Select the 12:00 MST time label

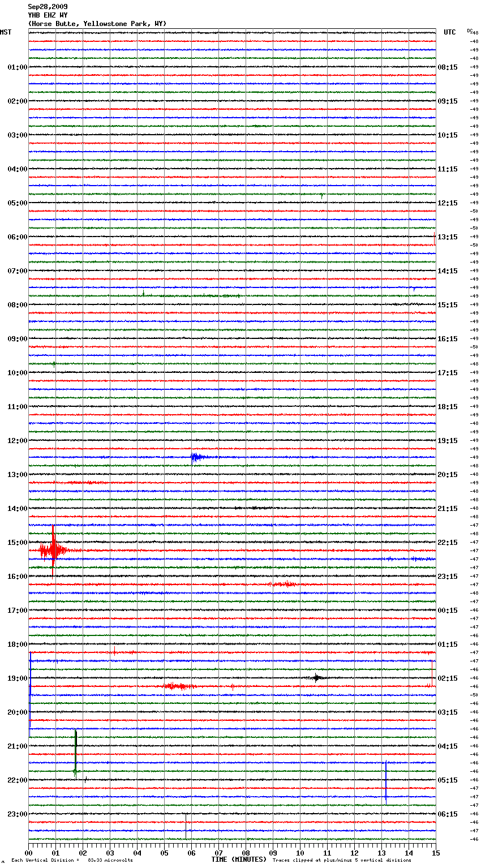point(18,441)
